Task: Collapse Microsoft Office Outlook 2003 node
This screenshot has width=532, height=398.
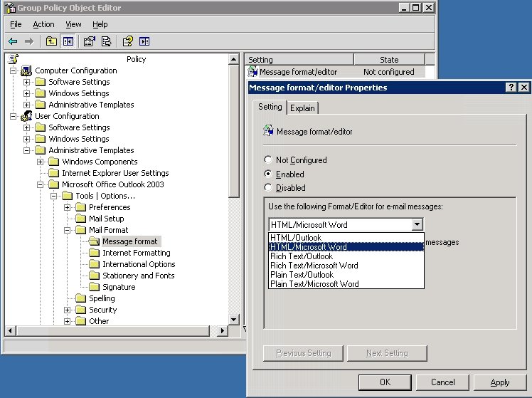Action: [40, 184]
